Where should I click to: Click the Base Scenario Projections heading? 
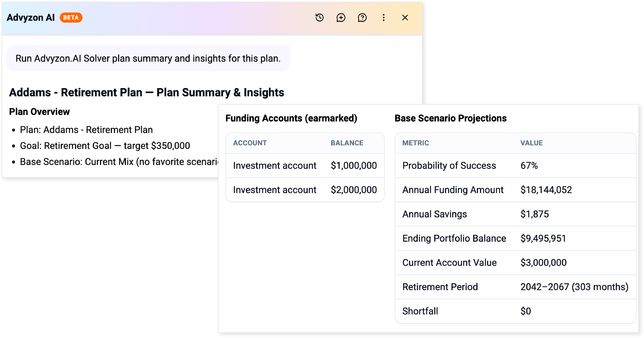pyautogui.click(x=451, y=118)
